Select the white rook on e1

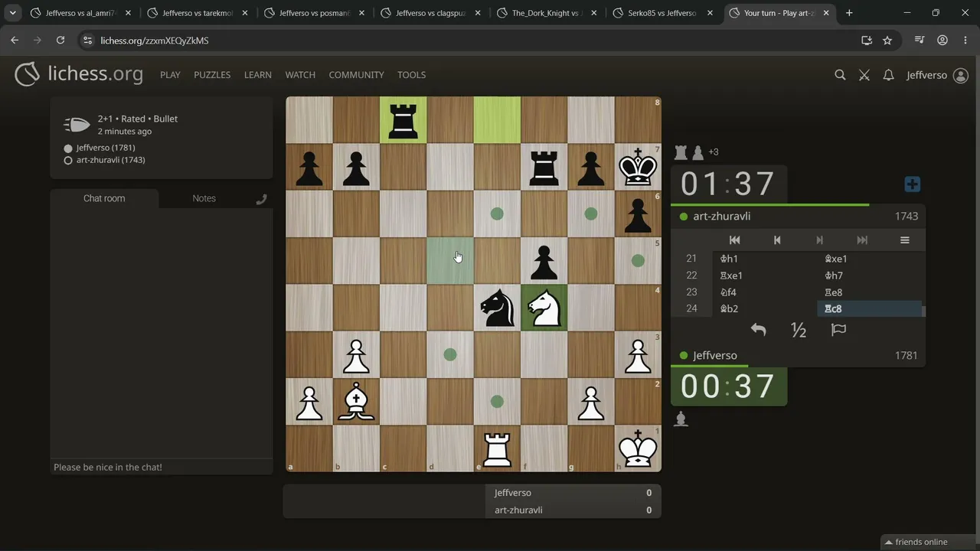point(497,448)
